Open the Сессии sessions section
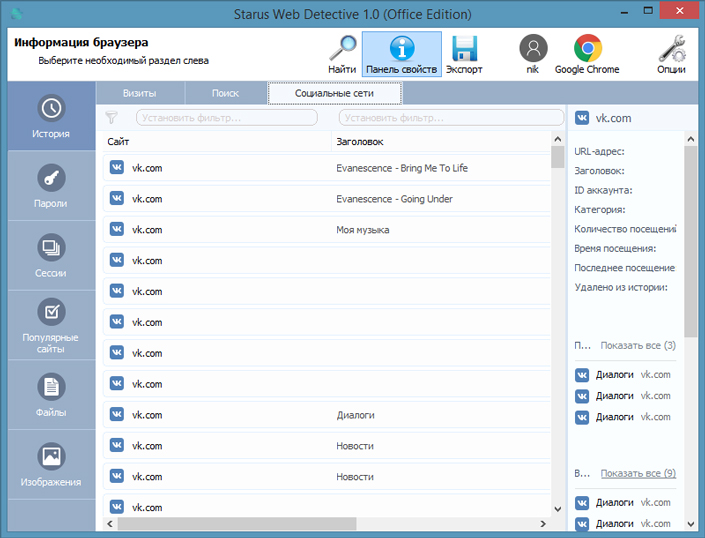Viewport: 705px width, 538px height. pos(51,255)
